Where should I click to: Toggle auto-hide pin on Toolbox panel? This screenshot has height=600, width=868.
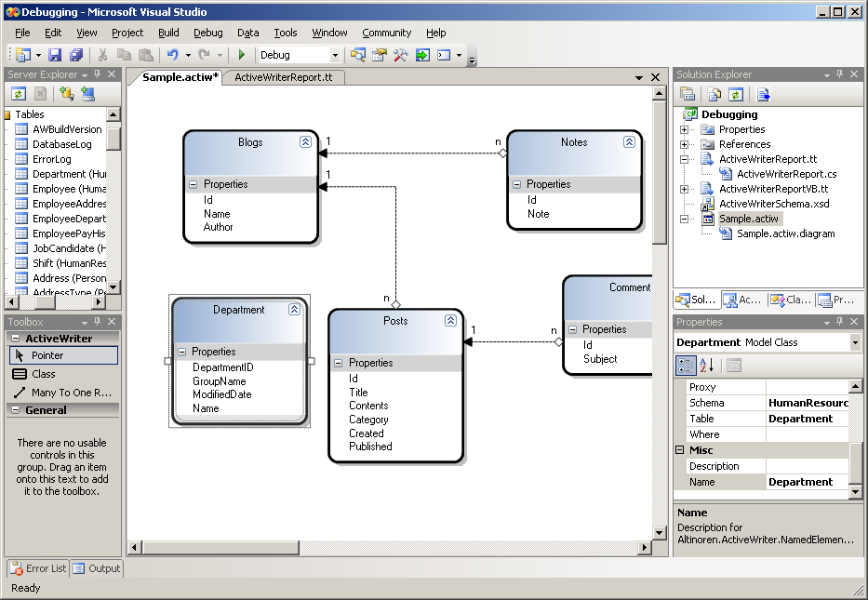click(98, 321)
